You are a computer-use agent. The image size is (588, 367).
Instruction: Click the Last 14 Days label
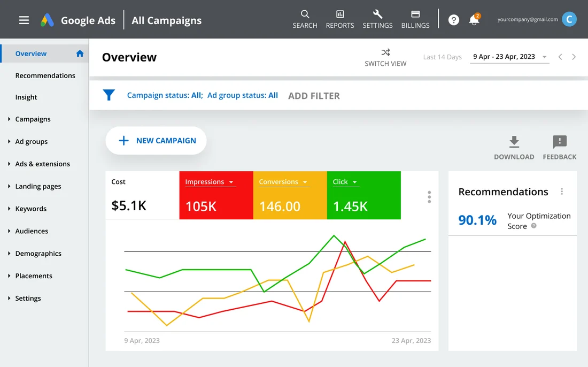(x=442, y=57)
